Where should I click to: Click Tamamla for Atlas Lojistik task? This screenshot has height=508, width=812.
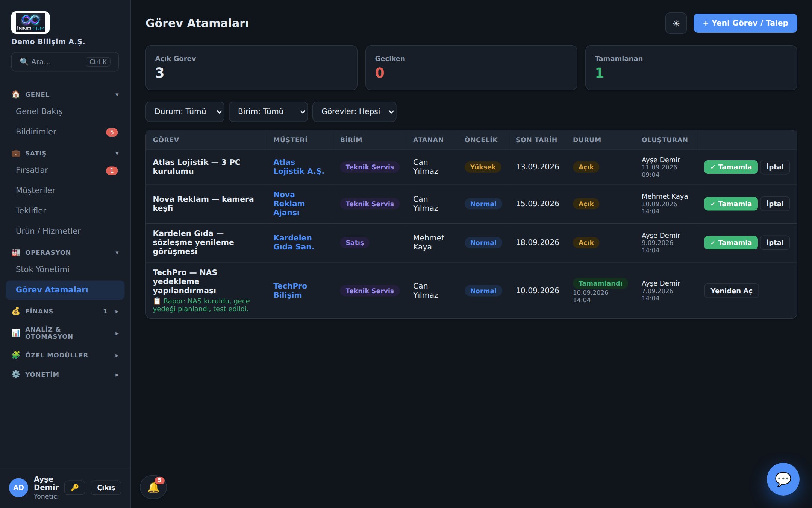click(x=731, y=167)
